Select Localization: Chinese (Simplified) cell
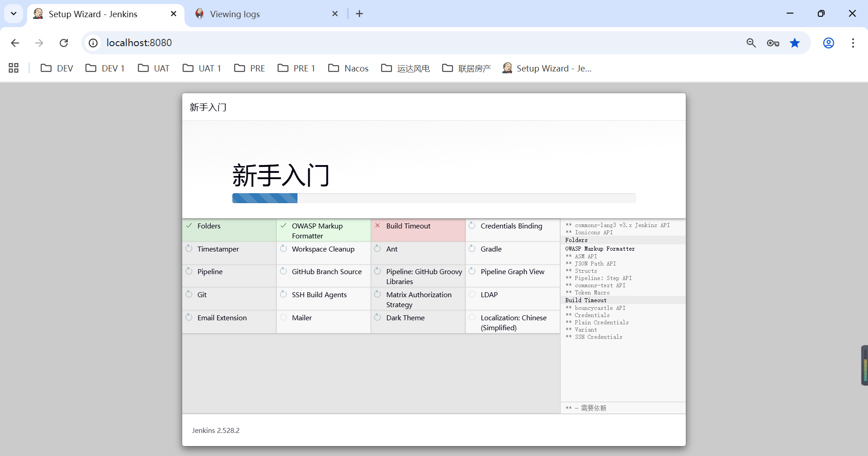Viewport: 868px width, 456px height. click(513, 322)
